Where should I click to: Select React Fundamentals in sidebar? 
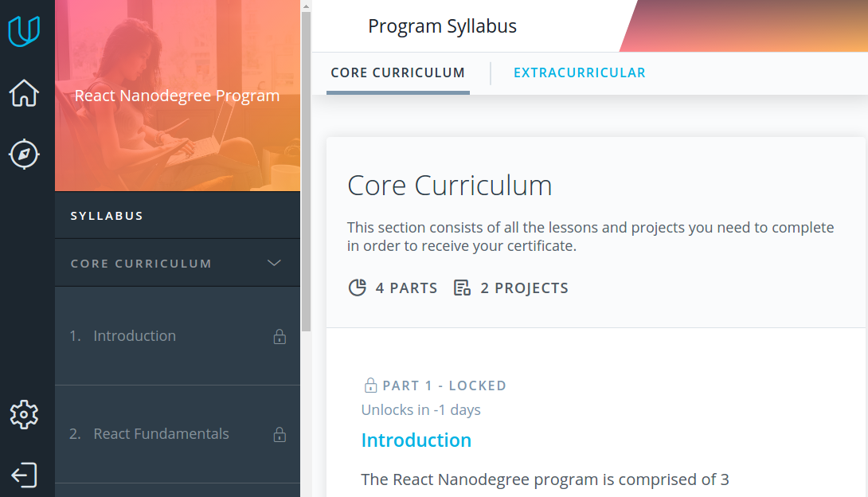coord(161,434)
